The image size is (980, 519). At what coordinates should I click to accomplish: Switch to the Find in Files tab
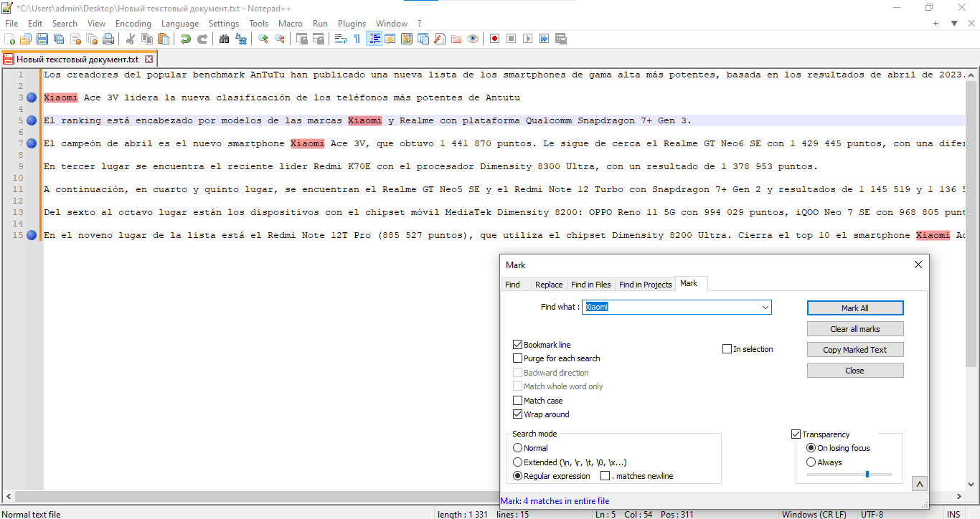(591, 285)
